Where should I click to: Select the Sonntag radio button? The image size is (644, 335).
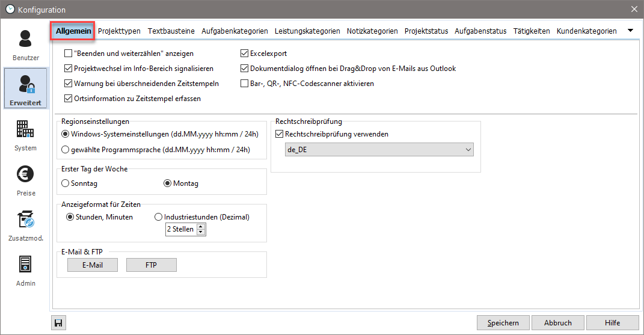click(x=66, y=183)
